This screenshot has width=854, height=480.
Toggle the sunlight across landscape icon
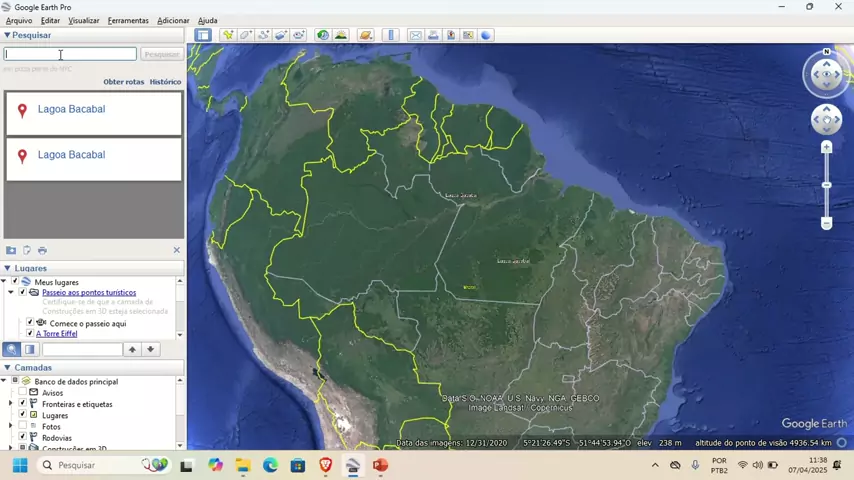tap(341, 35)
